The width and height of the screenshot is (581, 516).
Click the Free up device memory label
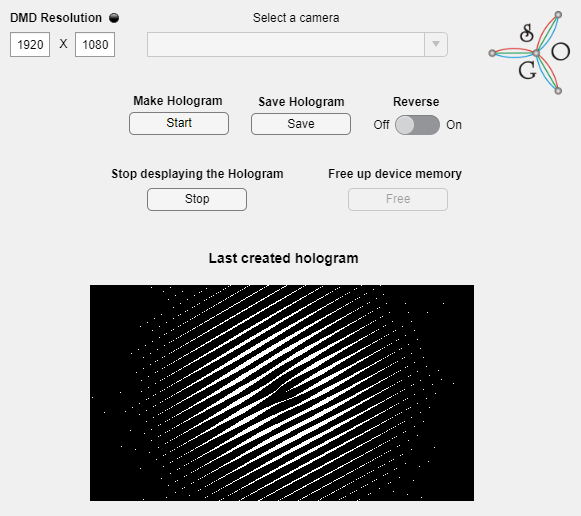pos(395,174)
